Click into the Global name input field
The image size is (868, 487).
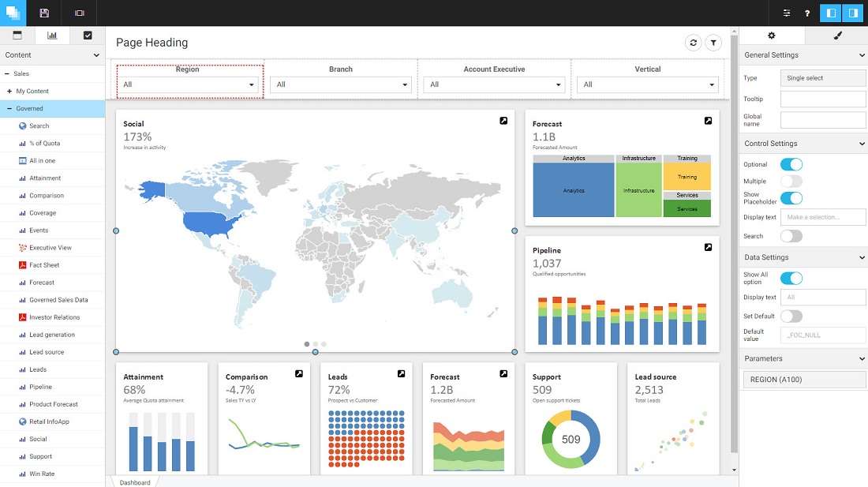coord(822,119)
